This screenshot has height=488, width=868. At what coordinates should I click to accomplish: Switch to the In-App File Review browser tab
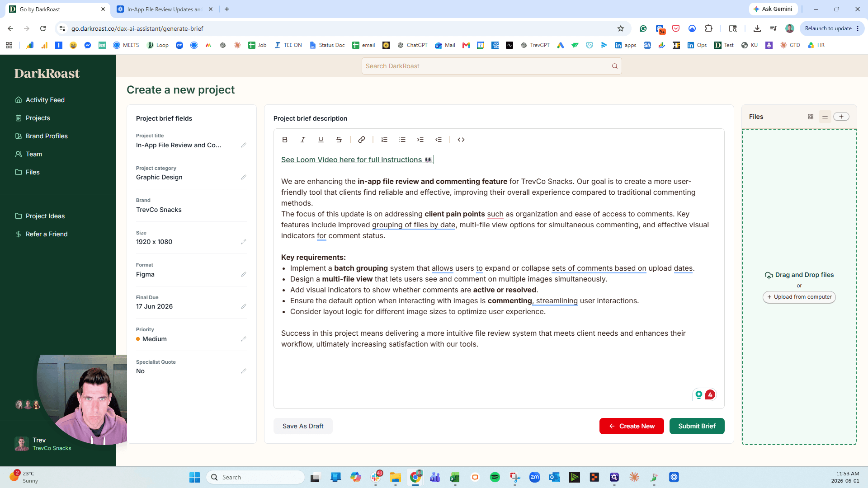165,9
